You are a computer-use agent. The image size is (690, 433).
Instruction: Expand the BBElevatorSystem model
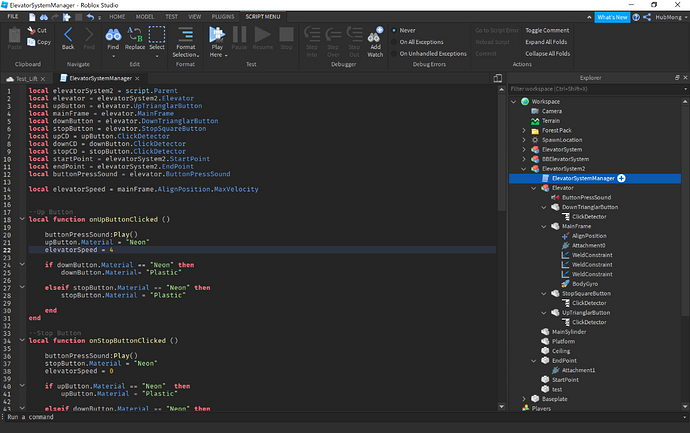coord(524,159)
